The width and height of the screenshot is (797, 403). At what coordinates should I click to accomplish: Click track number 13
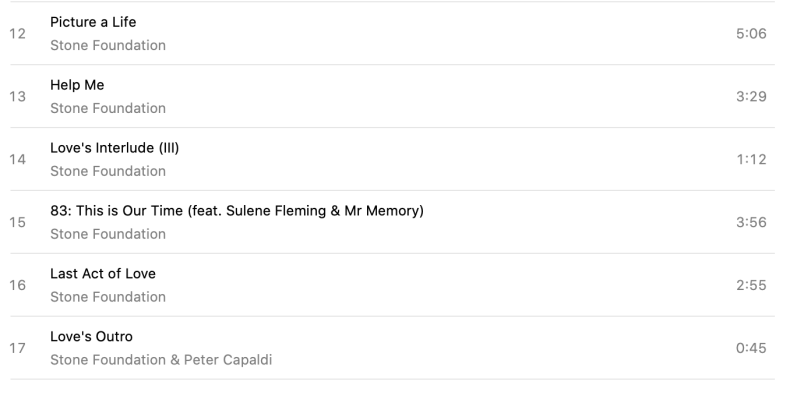pyautogui.click(x=18, y=97)
